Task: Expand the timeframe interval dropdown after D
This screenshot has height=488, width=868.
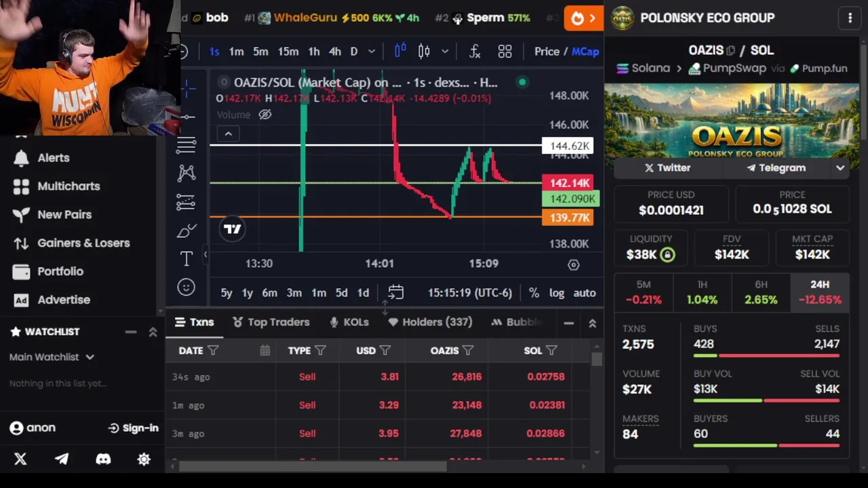Action: click(372, 52)
